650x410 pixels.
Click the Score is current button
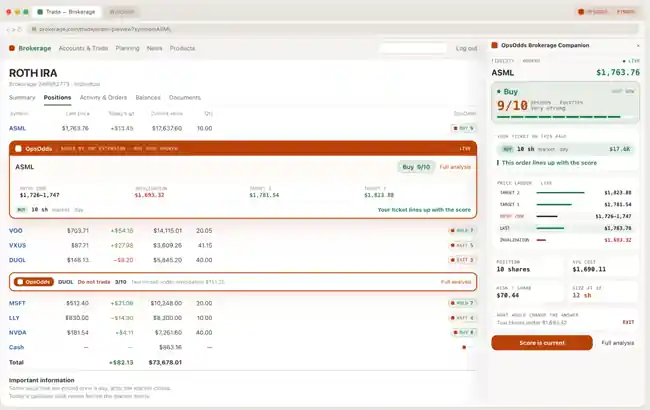tap(542, 343)
